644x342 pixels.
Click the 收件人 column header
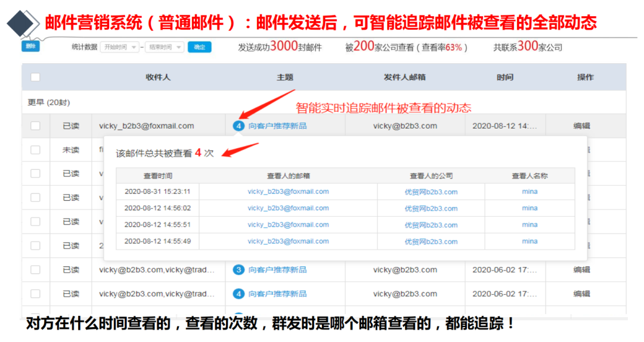pyautogui.click(x=158, y=77)
